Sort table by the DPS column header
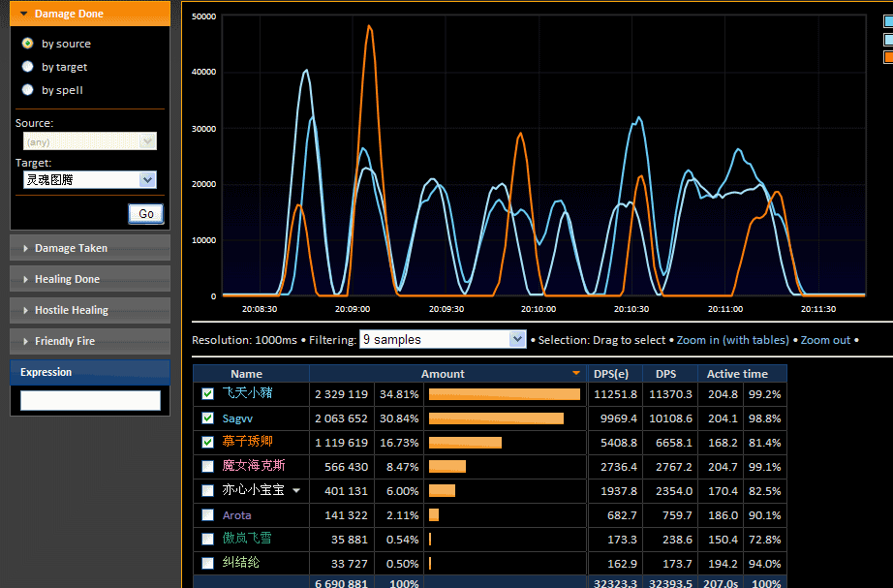893x588 pixels. pyautogui.click(x=665, y=374)
